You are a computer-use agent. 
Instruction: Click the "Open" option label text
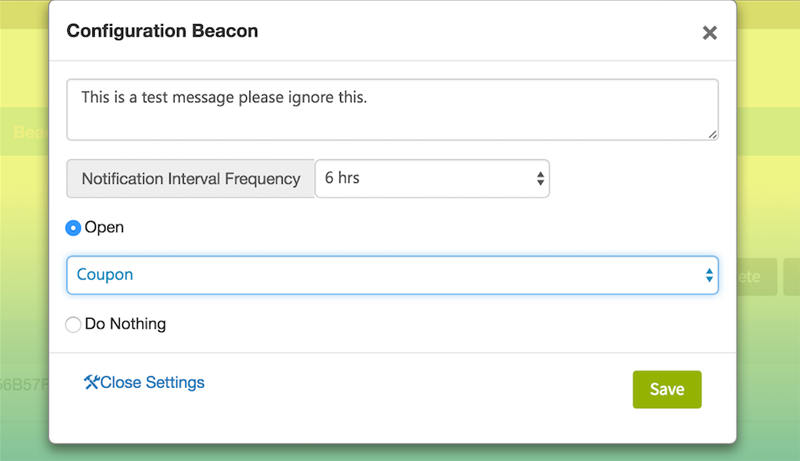tap(104, 228)
